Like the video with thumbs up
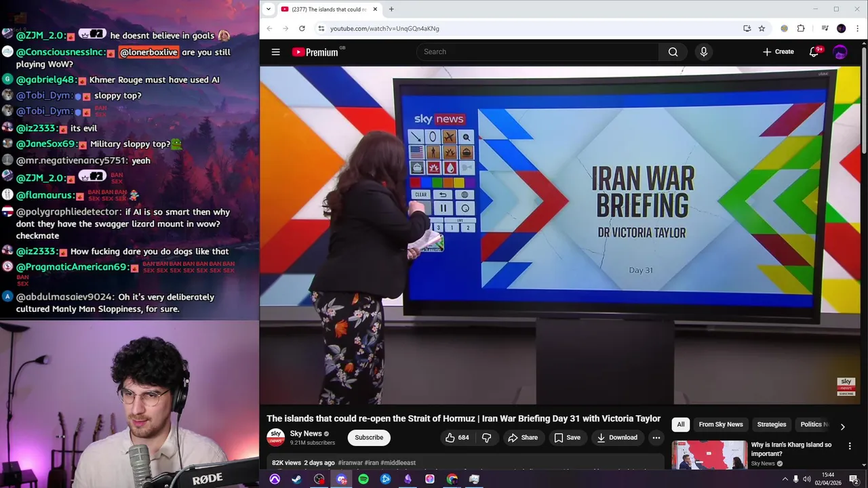This screenshot has height=488, width=868. [x=457, y=438]
